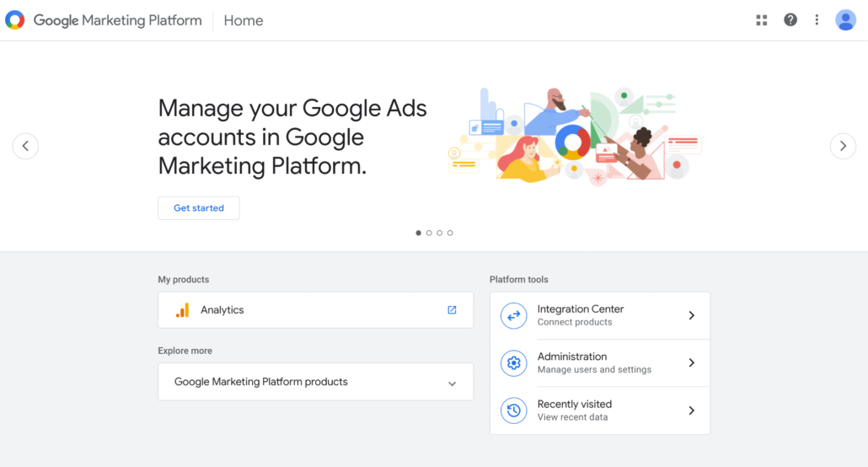Click the Administration gear icon
868x467 pixels.
514,362
